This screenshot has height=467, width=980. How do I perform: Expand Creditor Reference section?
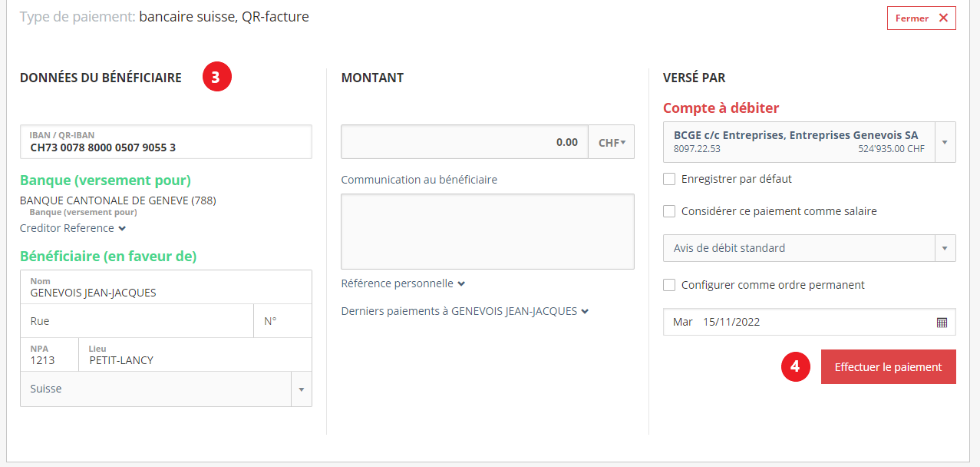(x=73, y=228)
